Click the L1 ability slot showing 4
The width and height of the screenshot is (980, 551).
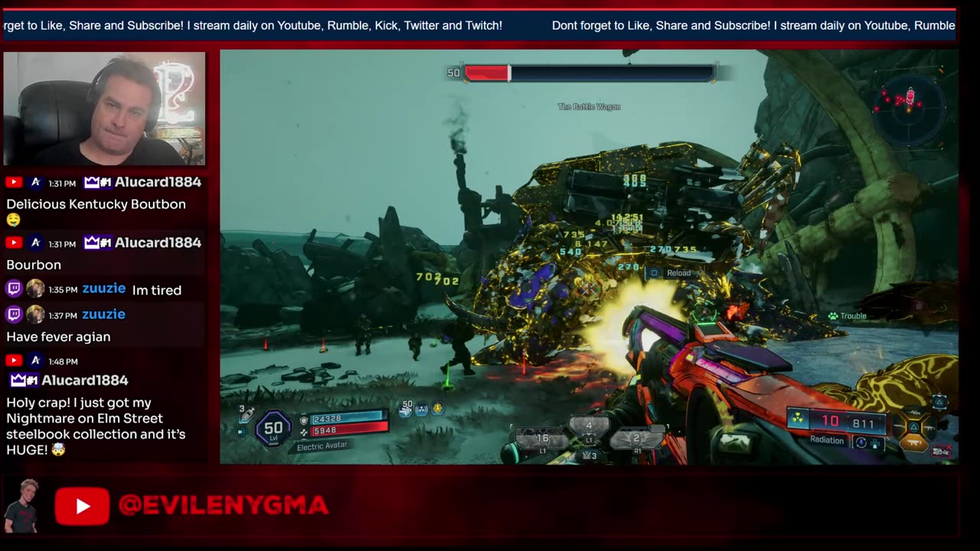pos(589,425)
